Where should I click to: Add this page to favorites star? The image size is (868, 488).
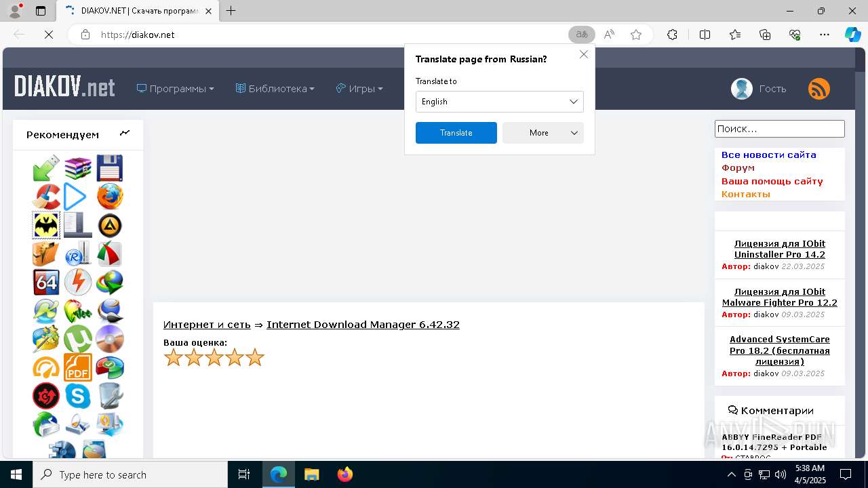(636, 35)
